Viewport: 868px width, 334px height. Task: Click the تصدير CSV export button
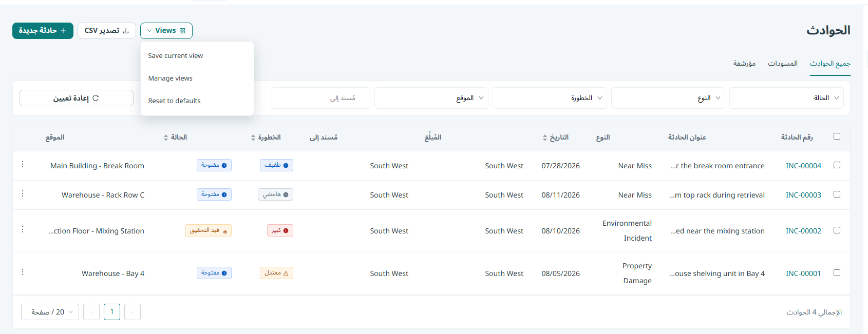(x=107, y=31)
